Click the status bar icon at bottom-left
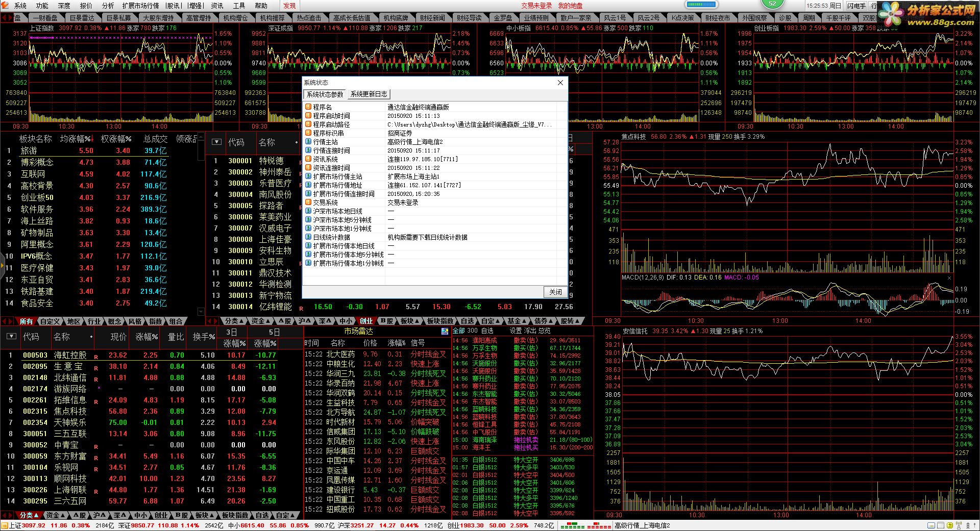This screenshot has width=980, height=531. [x=5, y=526]
